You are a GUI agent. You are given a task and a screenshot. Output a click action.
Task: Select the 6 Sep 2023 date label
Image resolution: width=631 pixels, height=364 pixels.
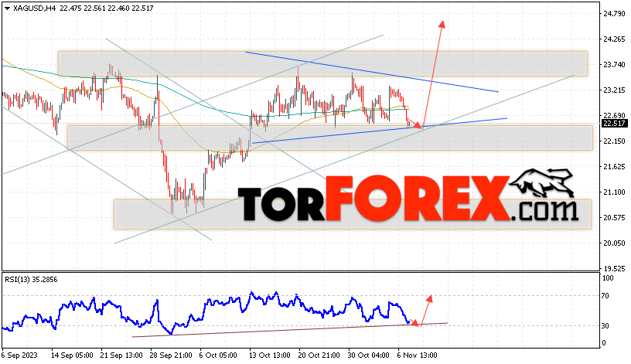point(19,355)
